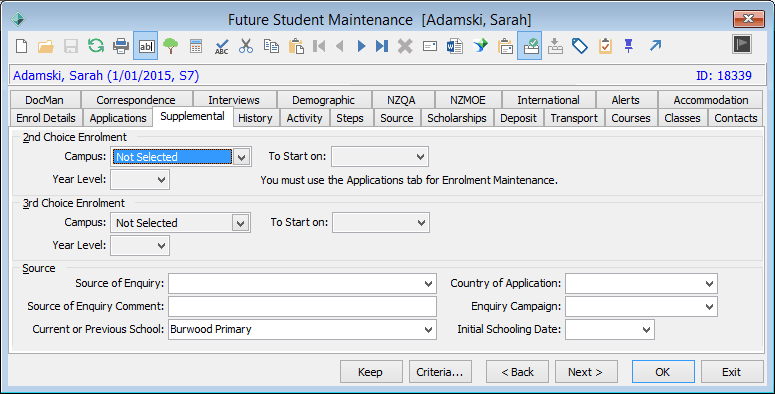
Task: Click the blue tag icon
Action: click(580, 46)
